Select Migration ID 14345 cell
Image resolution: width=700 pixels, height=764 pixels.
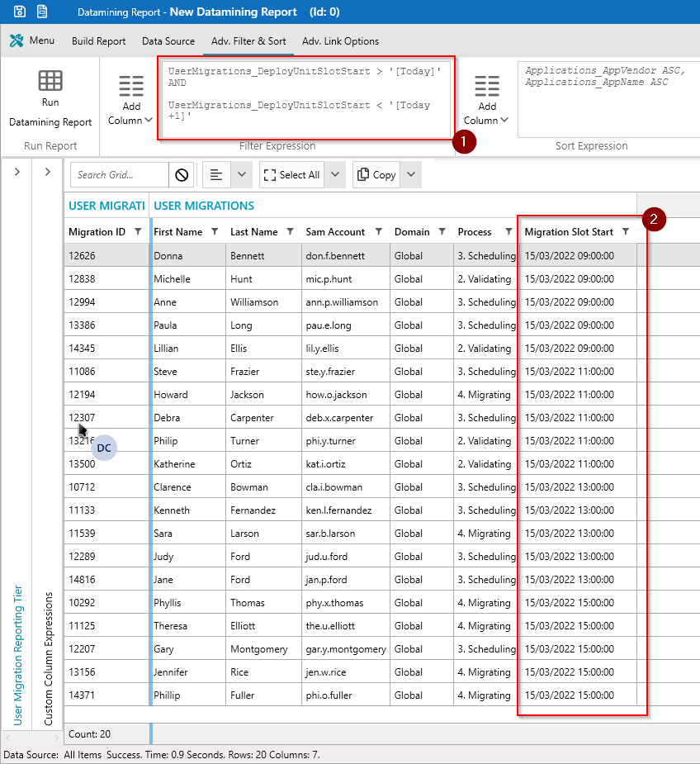[x=106, y=349]
